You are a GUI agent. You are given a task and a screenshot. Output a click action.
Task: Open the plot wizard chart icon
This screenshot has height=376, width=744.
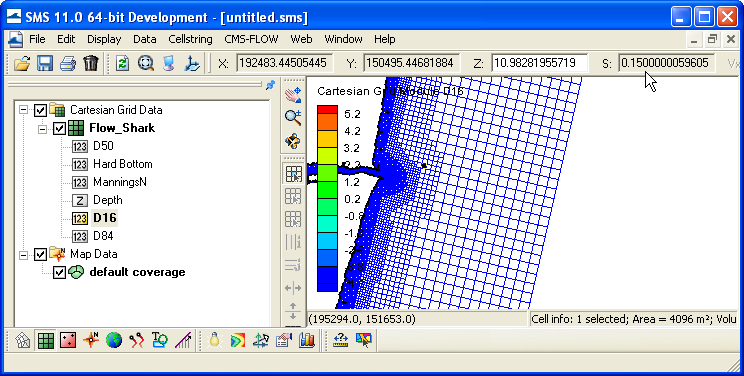click(x=307, y=340)
